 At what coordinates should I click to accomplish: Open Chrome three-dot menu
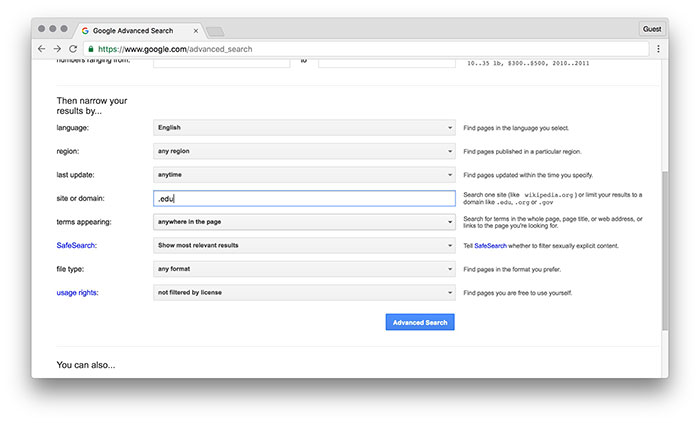coord(658,48)
